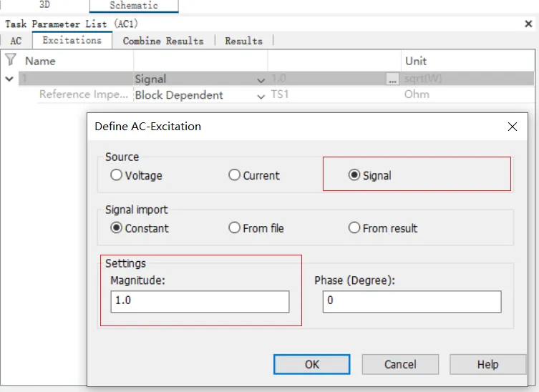The width and height of the screenshot is (539, 392).
Task: Collapse row 1 using the chevron
Action: pos(9,79)
